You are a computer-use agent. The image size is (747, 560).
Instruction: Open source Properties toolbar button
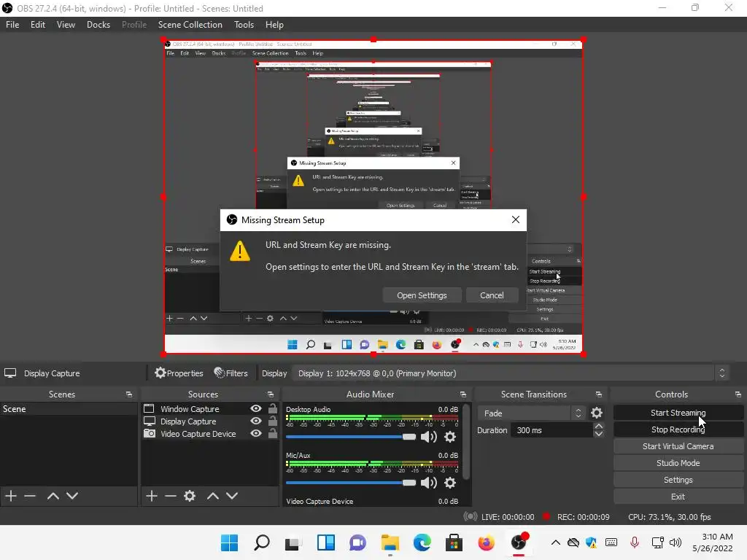tap(179, 373)
